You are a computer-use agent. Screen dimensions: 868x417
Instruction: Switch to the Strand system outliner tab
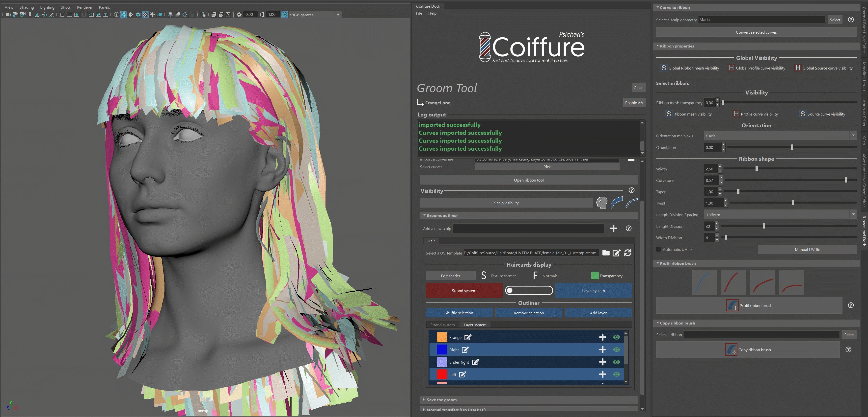pyautogui.click(x=442, y=325)
